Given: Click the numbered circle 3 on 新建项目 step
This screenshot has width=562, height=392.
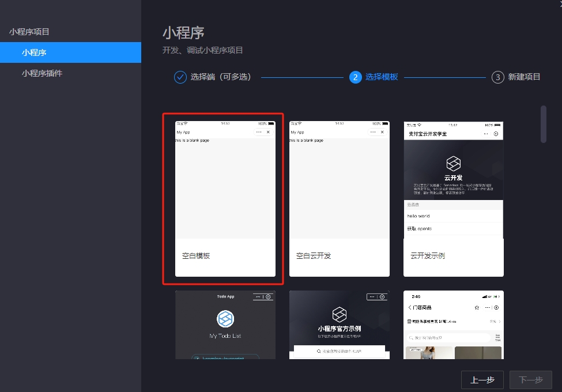Looking at the screenshot, I should pos(497,77).
